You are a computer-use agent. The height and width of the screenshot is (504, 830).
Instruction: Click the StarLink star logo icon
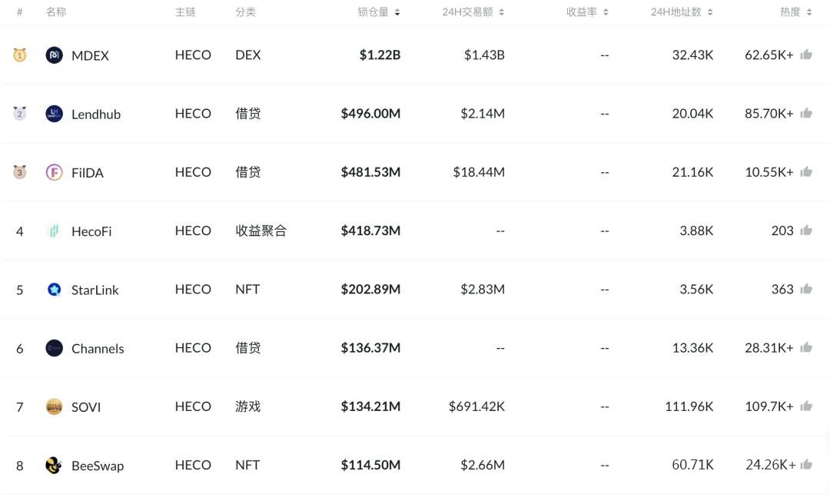tap(54, 289)
